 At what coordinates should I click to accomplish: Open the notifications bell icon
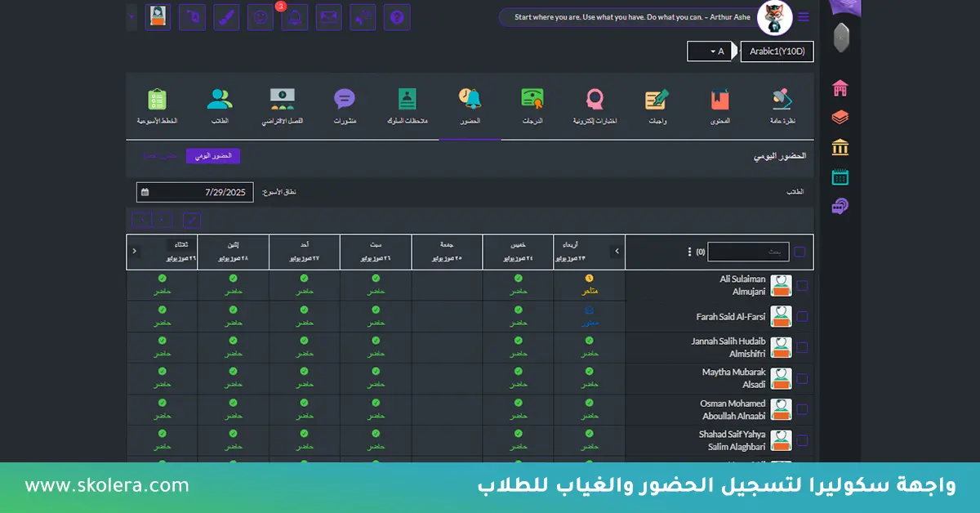pyautogui.click(x=294, y=16)
